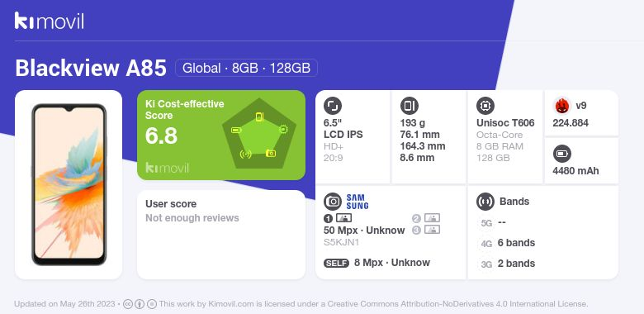The width and height of the screenshot is (644, 314).
Task: Click the battery capacity icon
Action: click(562, 154)
